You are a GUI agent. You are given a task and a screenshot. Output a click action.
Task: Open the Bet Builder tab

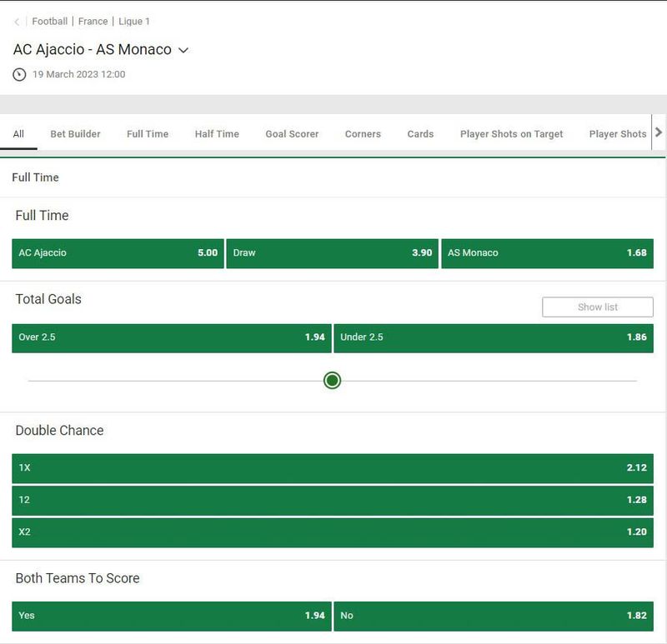(x=75, y=134)
